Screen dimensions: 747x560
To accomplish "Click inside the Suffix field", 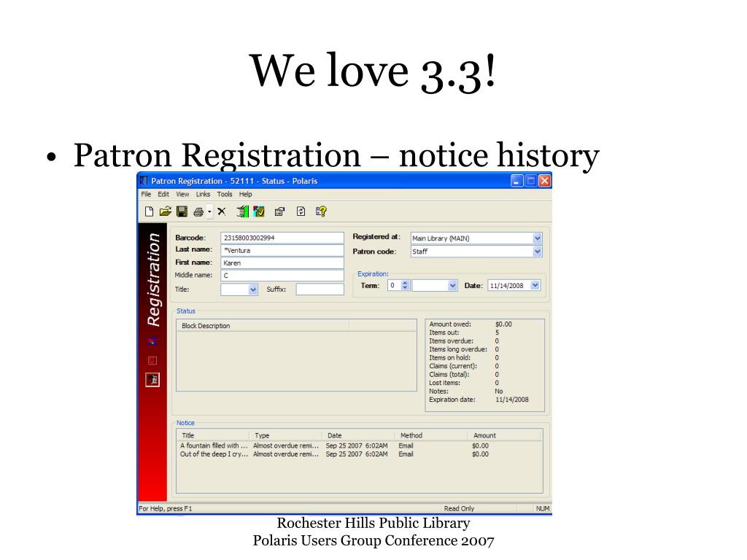I will [x=320, y=289].
